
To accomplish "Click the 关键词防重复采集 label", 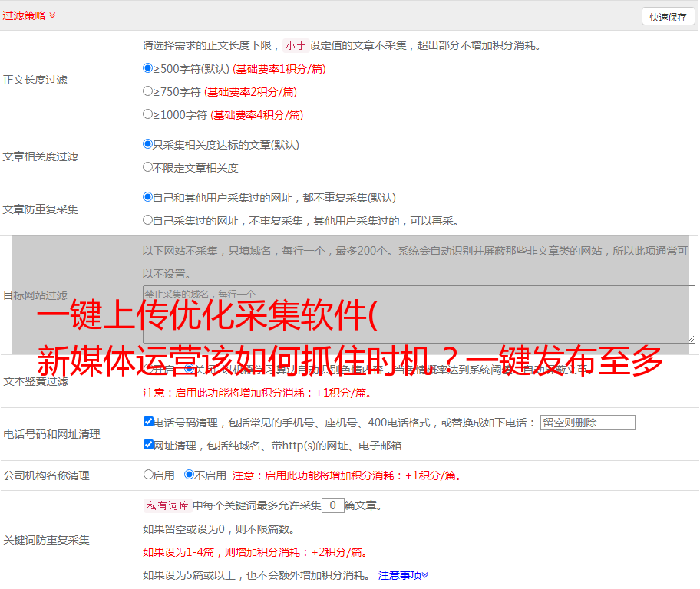I will (46, 540).
